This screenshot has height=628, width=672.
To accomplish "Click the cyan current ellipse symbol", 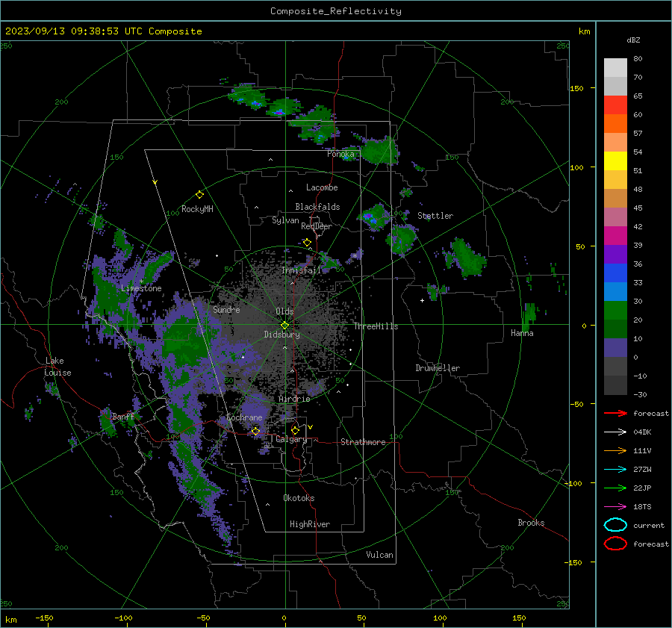I will (x=615, y=525).
